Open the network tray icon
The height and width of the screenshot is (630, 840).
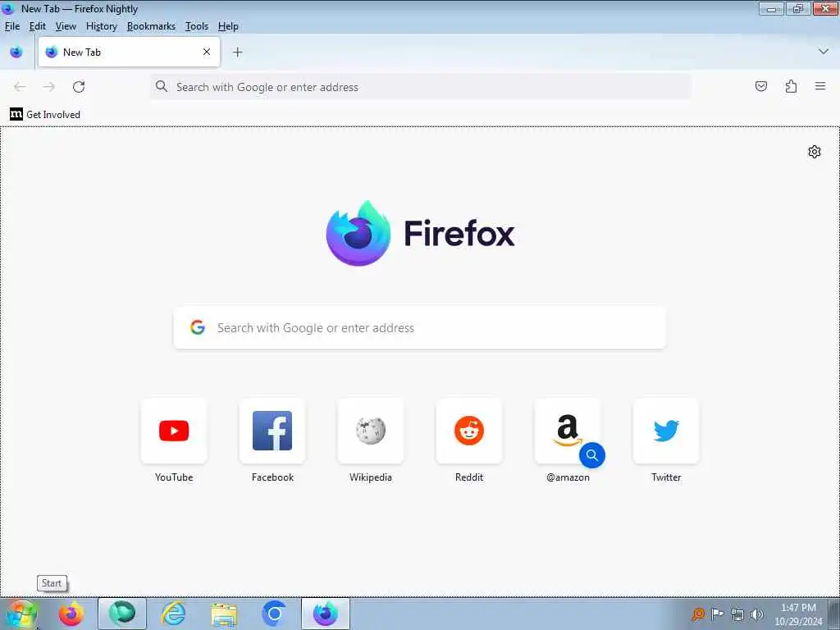(x=737, y=614)
